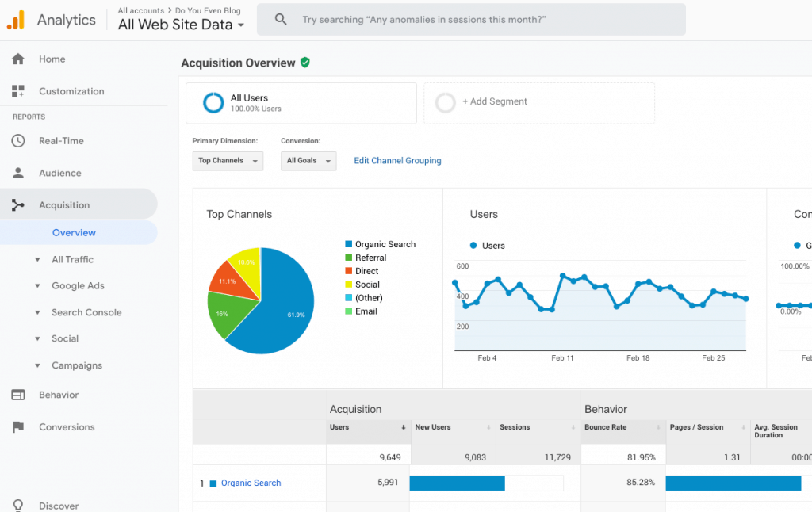
Task: Open the Audience person icon
Action: 18,173
